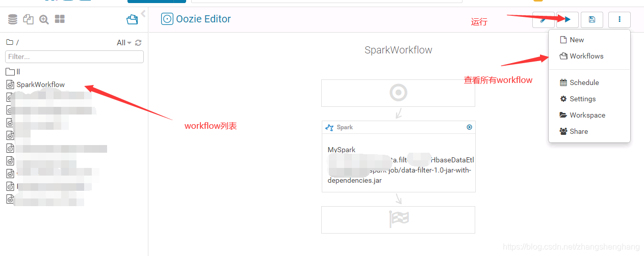Viewport: 644px width, 256px height.
Task: Focus the Filter input field
Action: tap(74, 56)
